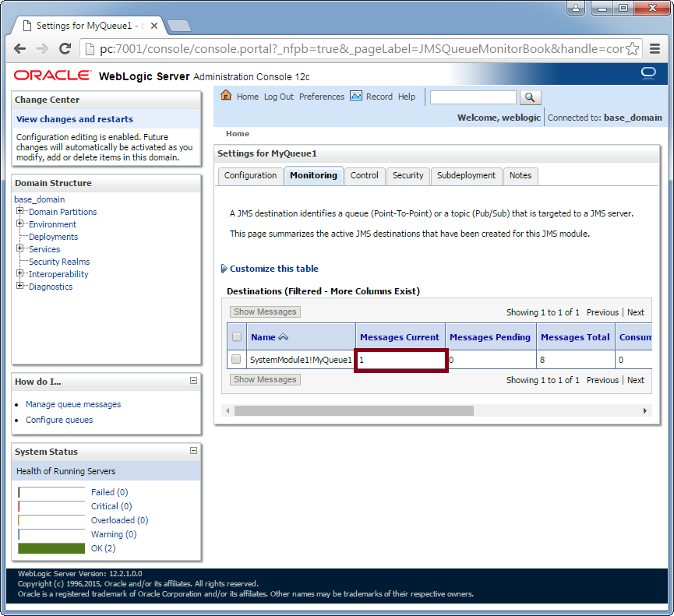Click the browser user profile icon
The height and width of the screenshot is (616, 674).
576,8
